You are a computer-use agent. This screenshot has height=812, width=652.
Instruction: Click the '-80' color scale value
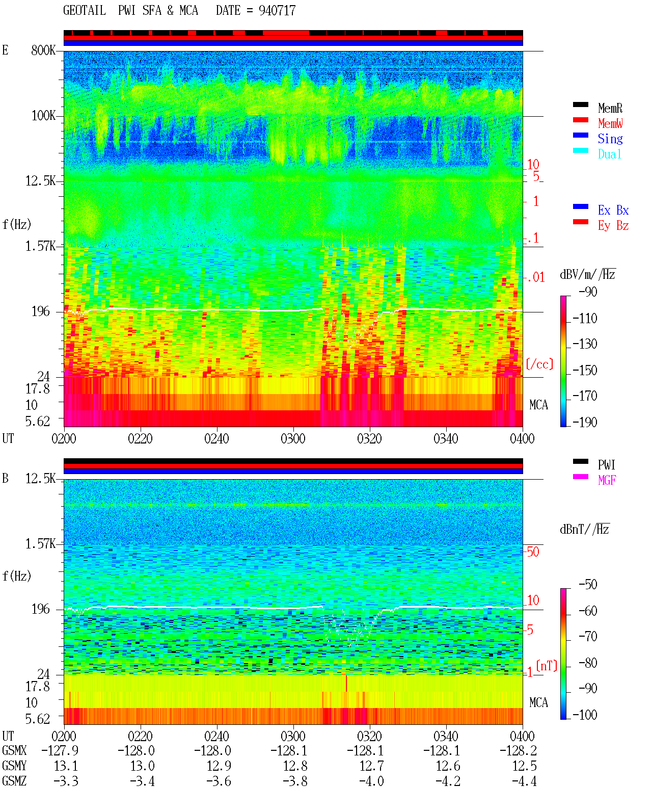pos(588,663)
